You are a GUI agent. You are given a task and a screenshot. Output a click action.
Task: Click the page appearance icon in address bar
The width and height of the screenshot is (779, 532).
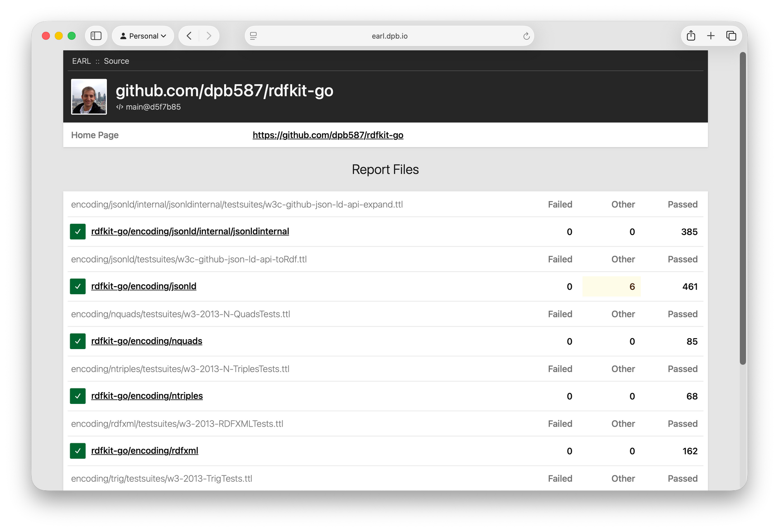253,35
